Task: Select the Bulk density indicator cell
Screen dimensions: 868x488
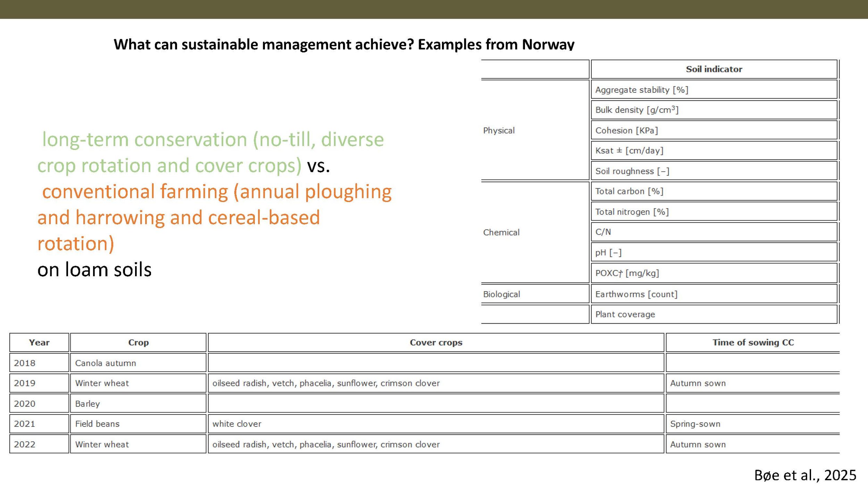Action: (637, 110)
